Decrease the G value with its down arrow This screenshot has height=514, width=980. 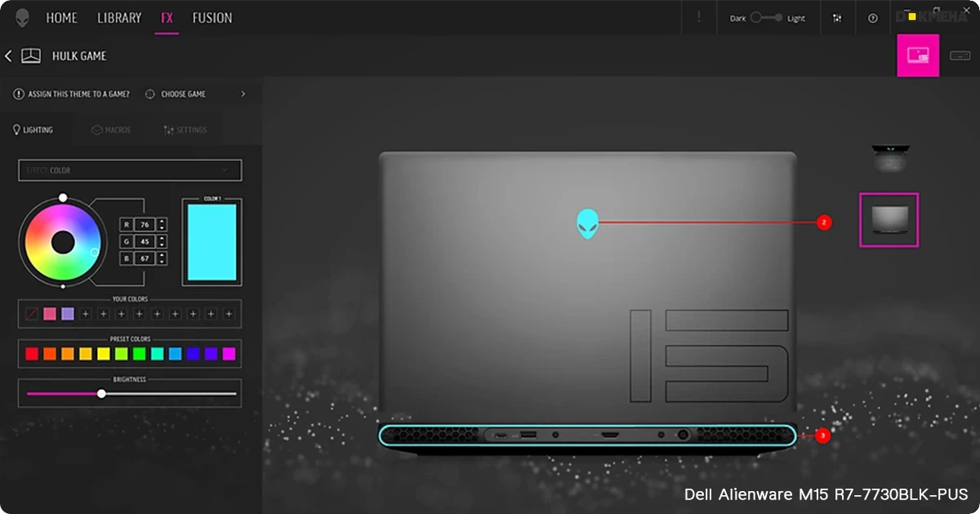click(x=162, y=245)
